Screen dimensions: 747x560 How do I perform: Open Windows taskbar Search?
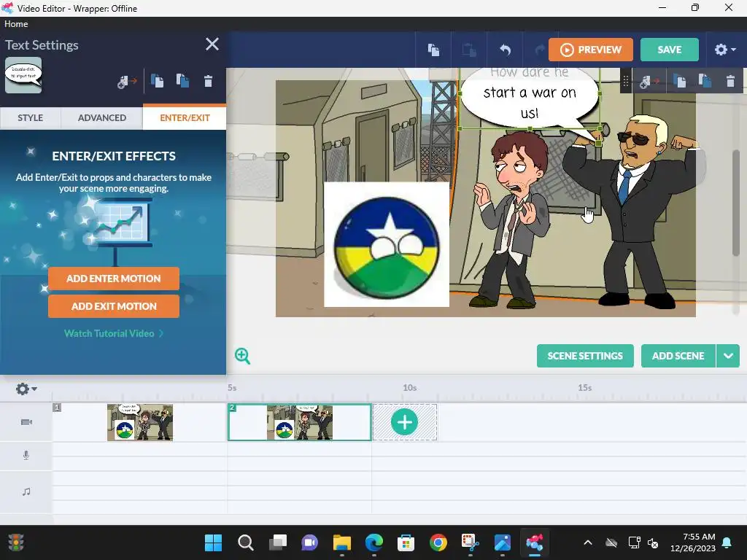click(245, 542)
